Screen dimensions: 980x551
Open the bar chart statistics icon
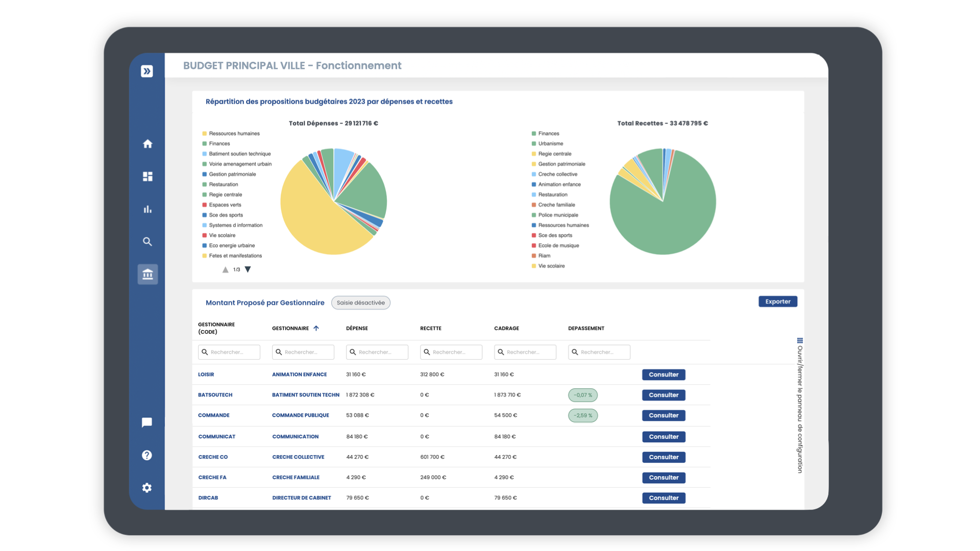[148, 209]
